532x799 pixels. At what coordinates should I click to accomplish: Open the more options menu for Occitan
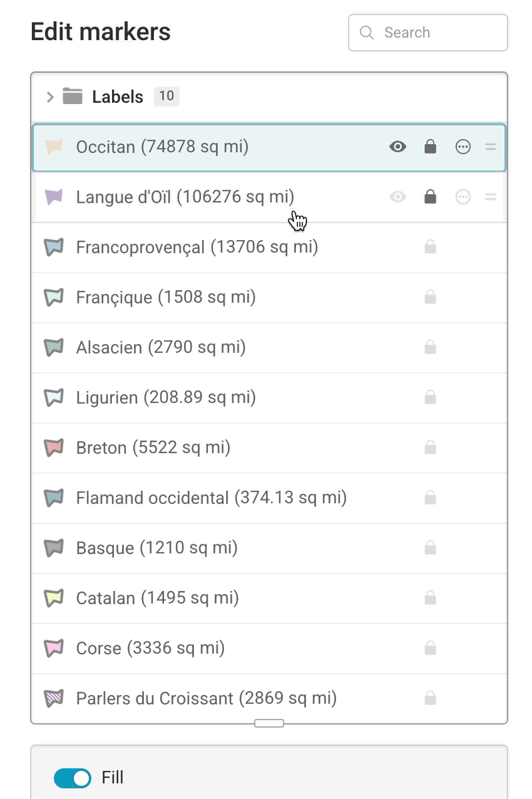pos(463,147)
